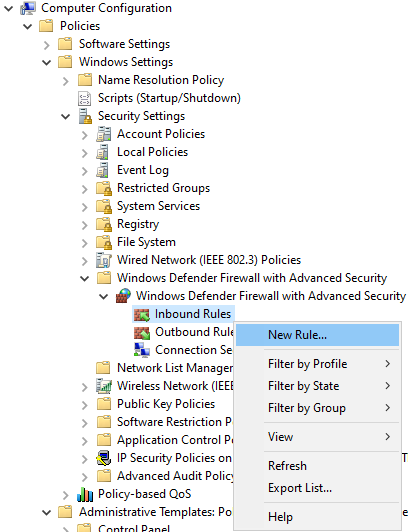Screen dimensions: 409x532
Task: Expand the Policy-based QoS node
Action: pyautogui.click(x=66, y=495)
